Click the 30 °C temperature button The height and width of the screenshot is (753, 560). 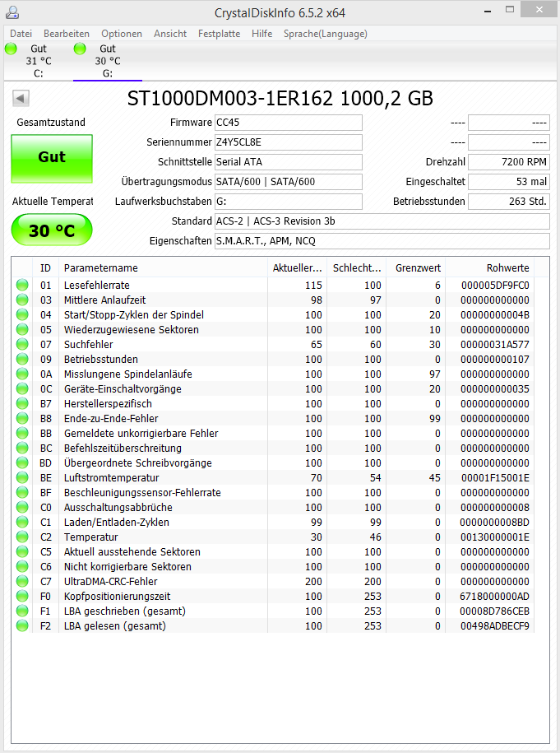pos(52,230)
